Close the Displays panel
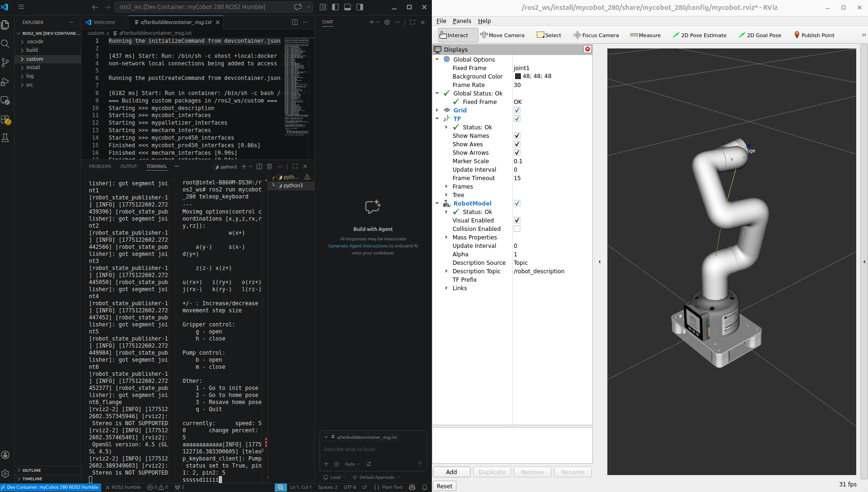 (587, 49)
